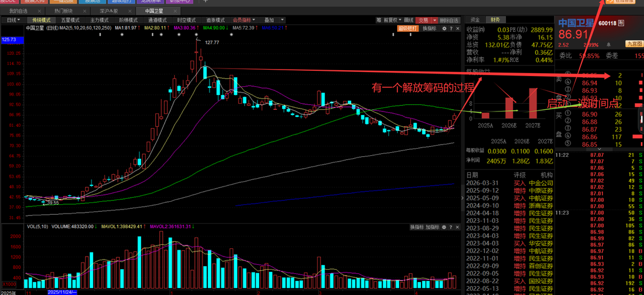The width and height of the screenshot is (644, 295).
Task: Click 换指标 in volume panel header
Action: [x=417, y=227]
